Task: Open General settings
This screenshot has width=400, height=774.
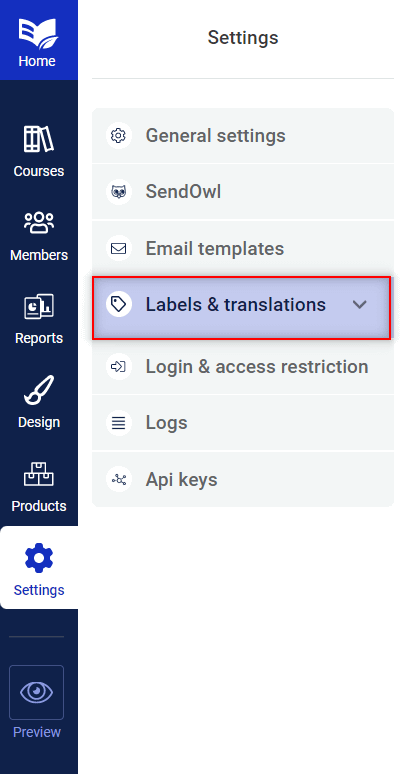Action: pos(243,136)
